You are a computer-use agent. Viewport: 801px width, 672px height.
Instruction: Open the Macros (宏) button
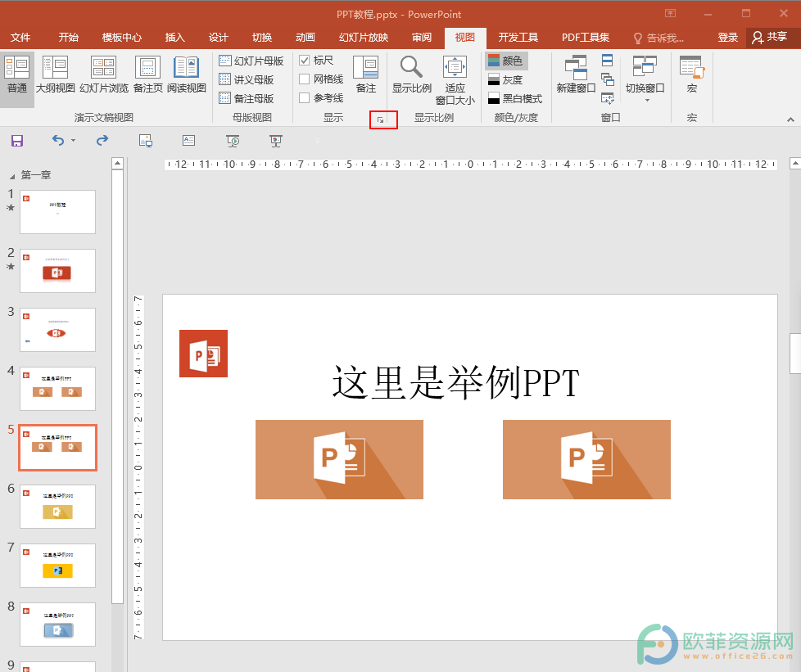pyautogui.click(x=692, y=74)
